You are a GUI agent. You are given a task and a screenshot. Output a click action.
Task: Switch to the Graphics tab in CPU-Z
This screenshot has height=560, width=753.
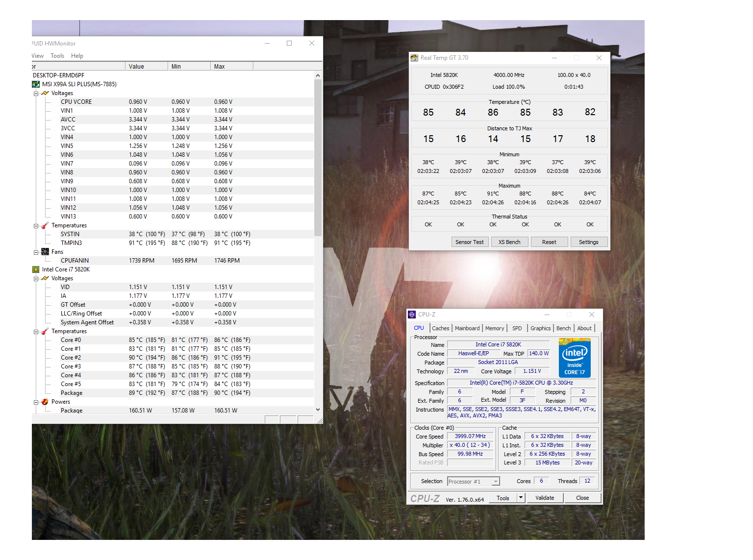(x=540, y=328)
